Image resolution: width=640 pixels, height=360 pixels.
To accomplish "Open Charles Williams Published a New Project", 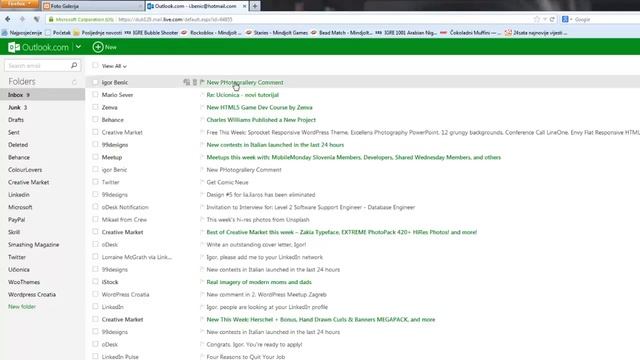I will click(261, 120).
